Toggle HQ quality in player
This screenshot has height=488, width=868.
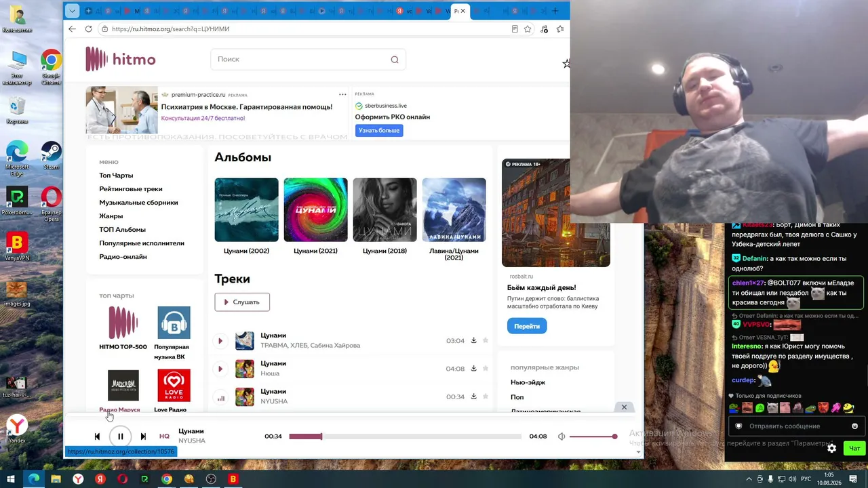pos(164,436)
